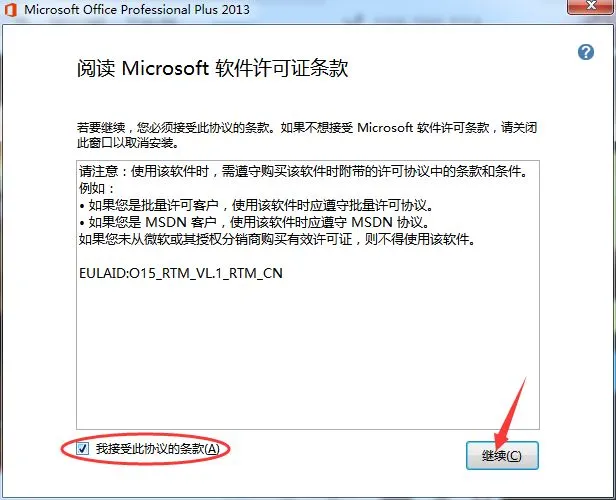Click the 我接受此协议的条款(A) label text
Image resolution: width=616 pixels, height=500 pixels.
[157, 449]
